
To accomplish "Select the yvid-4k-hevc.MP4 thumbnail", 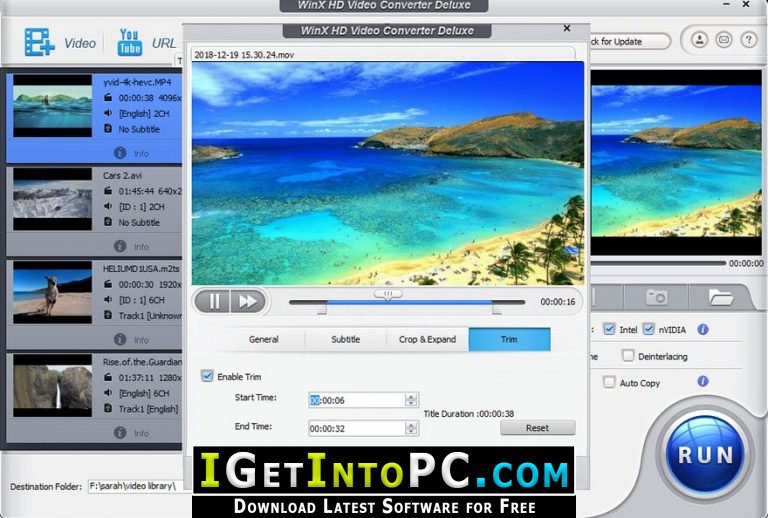I will (52, 106).
